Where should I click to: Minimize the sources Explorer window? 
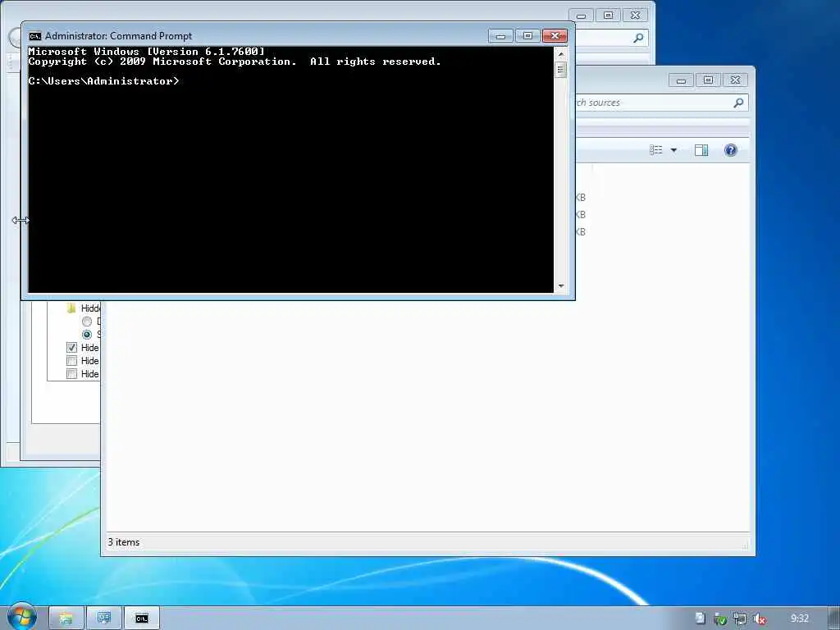pyautogui.click(x=681, y=80)
